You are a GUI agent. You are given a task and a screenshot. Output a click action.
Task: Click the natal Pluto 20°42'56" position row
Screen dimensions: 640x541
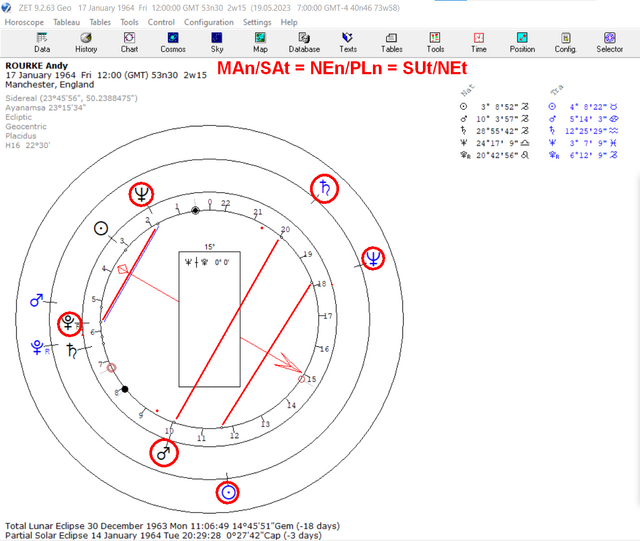494,155
